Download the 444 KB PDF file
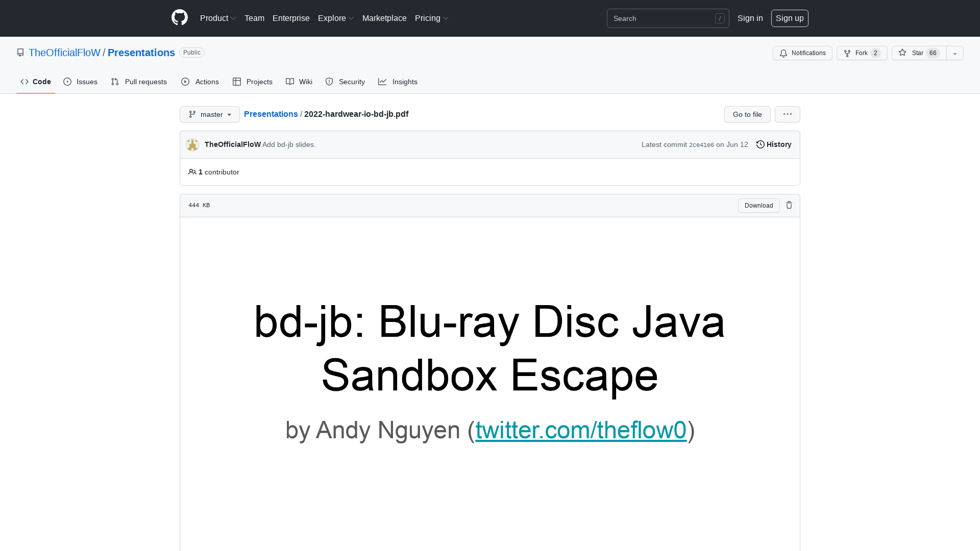Viewport: 980px width, 551px height. pyautogui.click(x=758, y=205)
